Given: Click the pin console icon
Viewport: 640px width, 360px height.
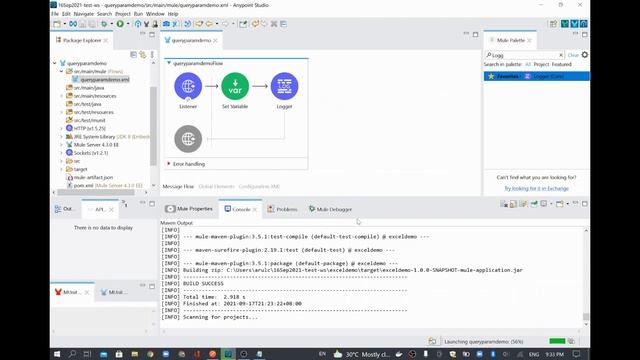Looking at the screenshot, I should 534,204.
